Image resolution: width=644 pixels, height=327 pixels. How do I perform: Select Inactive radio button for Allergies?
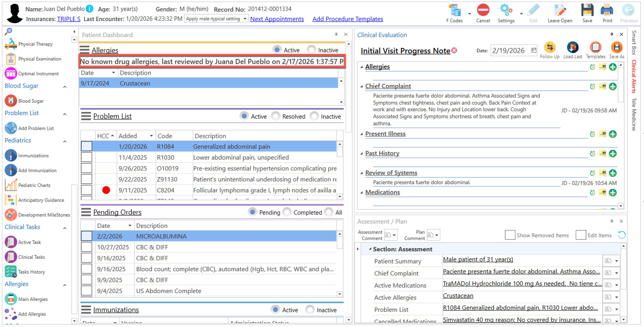pyautogui.click(x=311, y=50)
